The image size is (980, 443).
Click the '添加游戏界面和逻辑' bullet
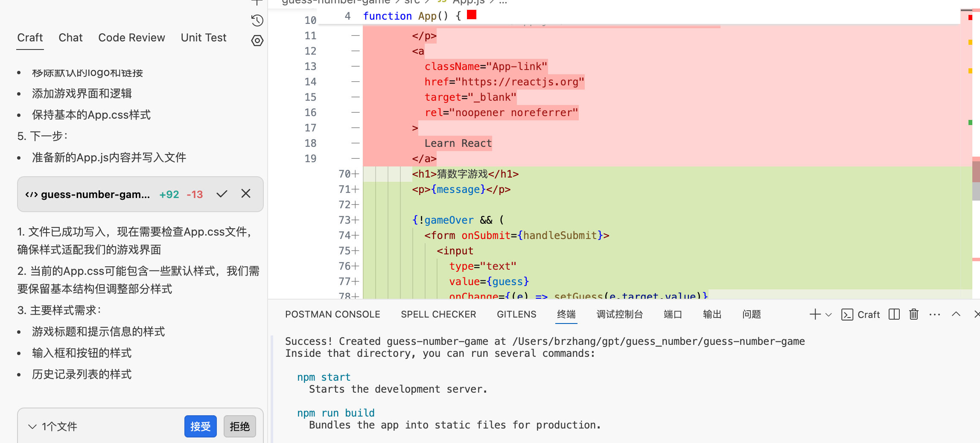pyautogui.click(x=82, y=93)
